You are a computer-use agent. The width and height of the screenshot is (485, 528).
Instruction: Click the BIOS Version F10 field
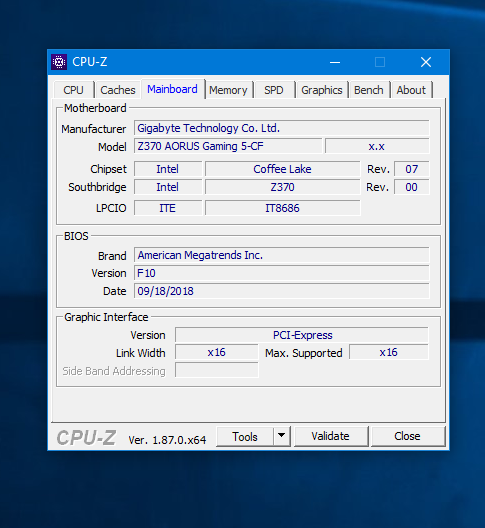click(x=282, y=273)
